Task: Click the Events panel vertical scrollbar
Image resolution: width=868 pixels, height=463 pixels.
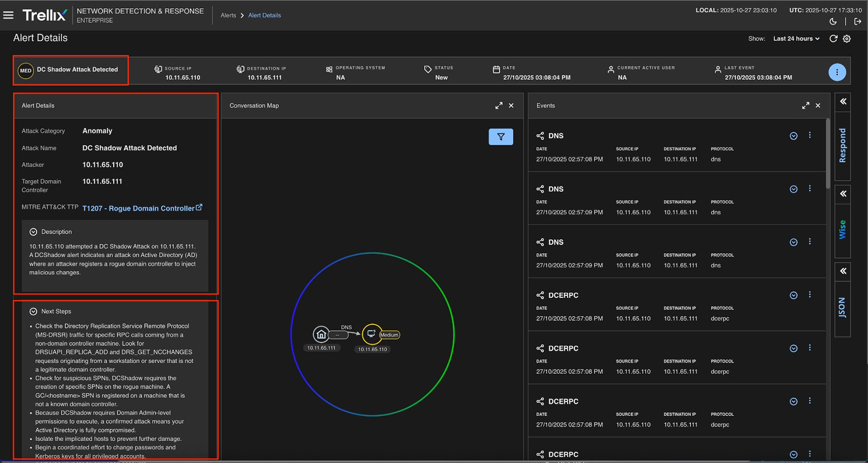Action: click(828, 154)
